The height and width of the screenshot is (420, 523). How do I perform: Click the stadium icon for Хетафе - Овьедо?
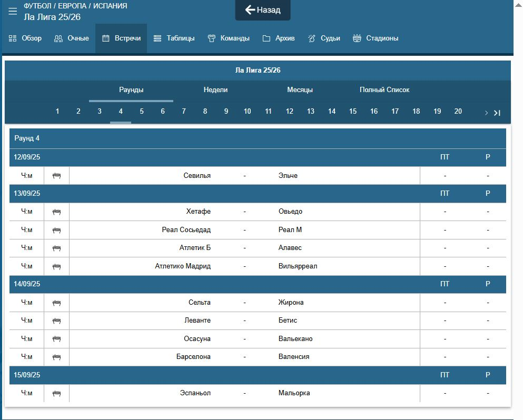[x=57, y=212]
